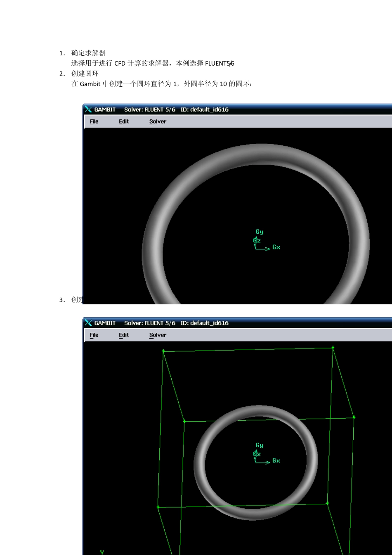The image size is (392, 555).
Task: Click the Gy axis label in lower viewport
Action: [259, 446]
